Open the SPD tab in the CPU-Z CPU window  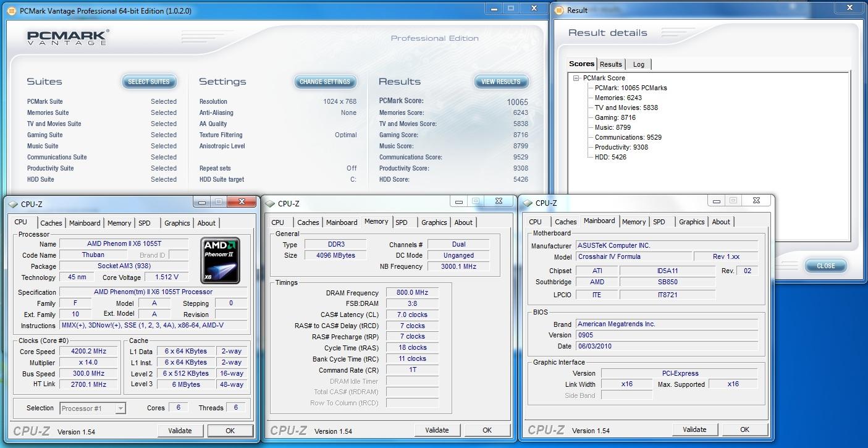point(145,223)
